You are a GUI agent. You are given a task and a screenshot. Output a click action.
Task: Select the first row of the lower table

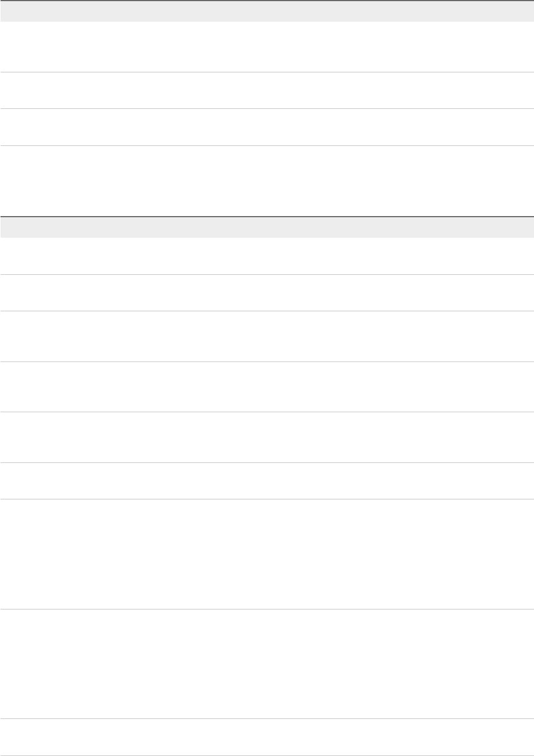tap(267, 256)
